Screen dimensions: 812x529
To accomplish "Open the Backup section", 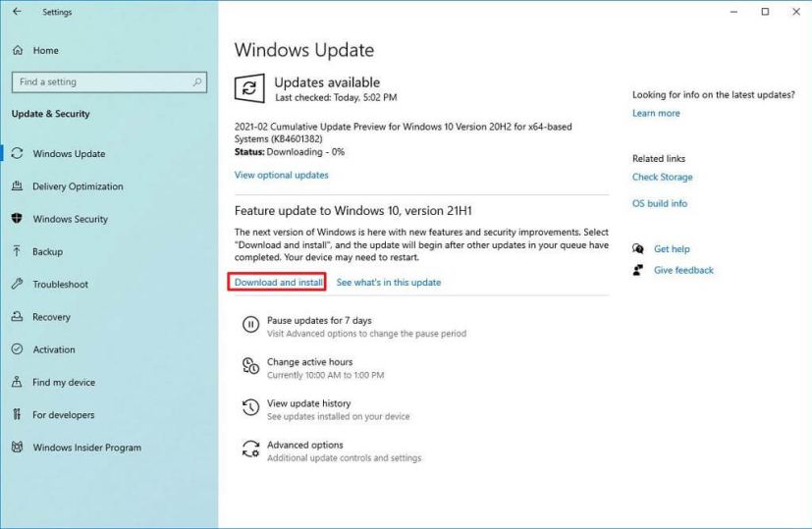I will point(48,251).
